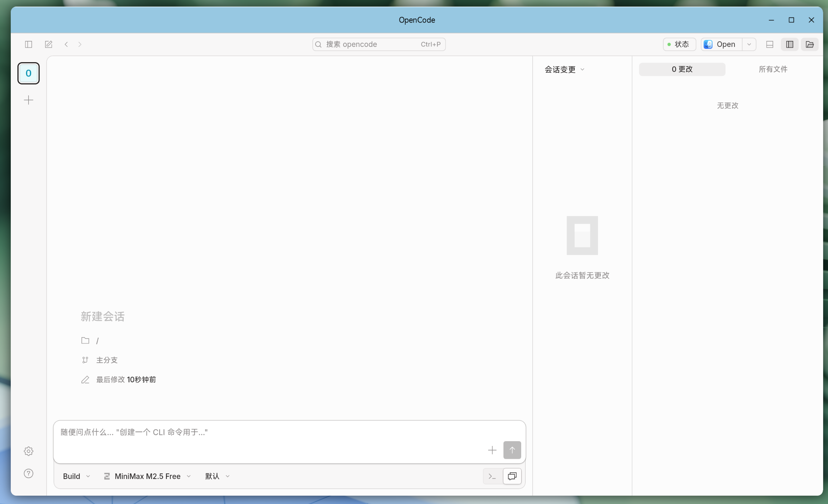Open the Build mode menu

point(76,476)
